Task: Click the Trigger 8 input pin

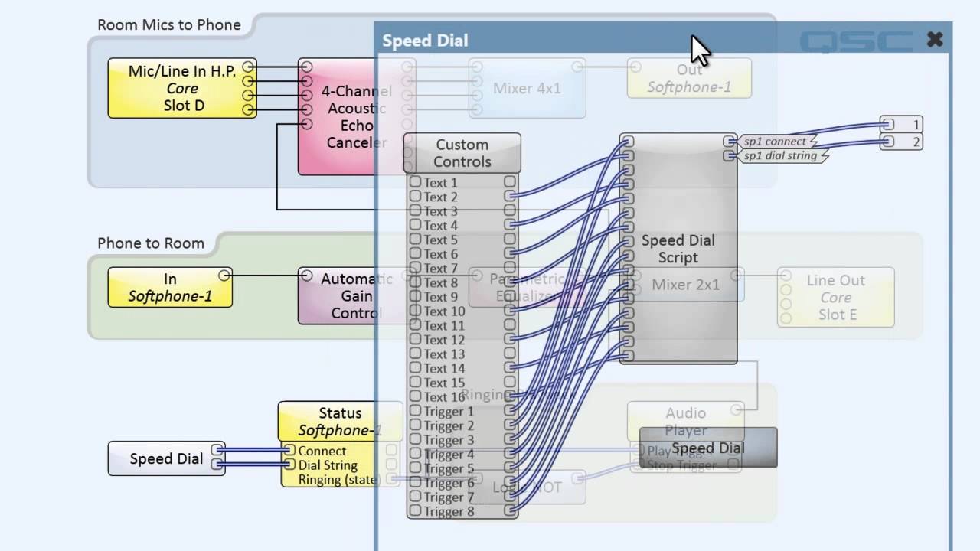Action: 415,511
